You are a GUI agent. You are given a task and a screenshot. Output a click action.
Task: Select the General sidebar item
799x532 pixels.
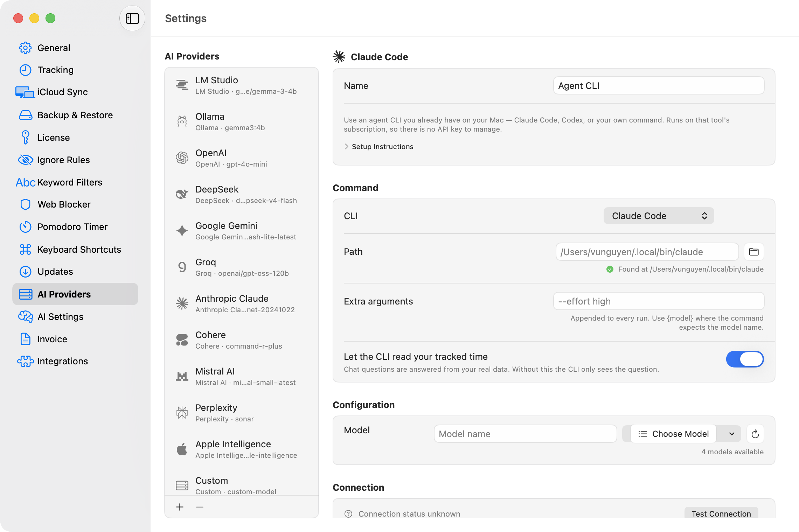(75, 48)
